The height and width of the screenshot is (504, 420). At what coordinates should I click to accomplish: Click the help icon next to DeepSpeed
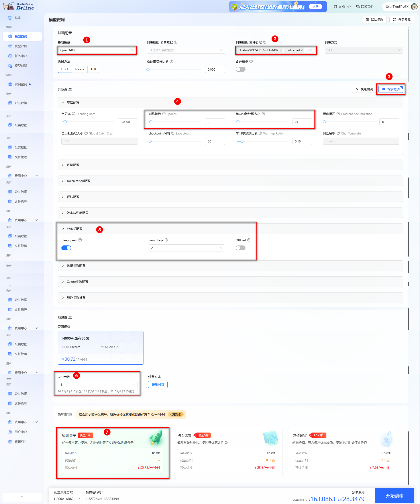click(x=80, y=240)
